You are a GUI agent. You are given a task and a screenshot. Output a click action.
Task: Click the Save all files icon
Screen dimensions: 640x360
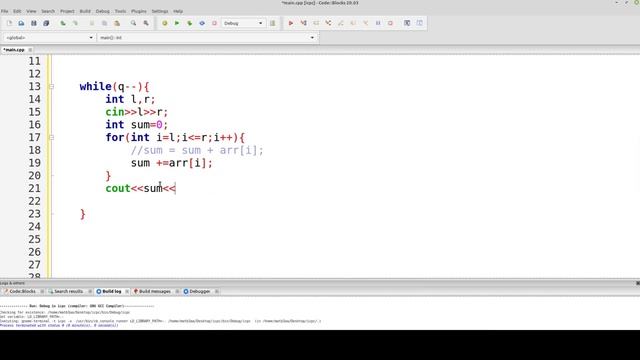point(46,23)
